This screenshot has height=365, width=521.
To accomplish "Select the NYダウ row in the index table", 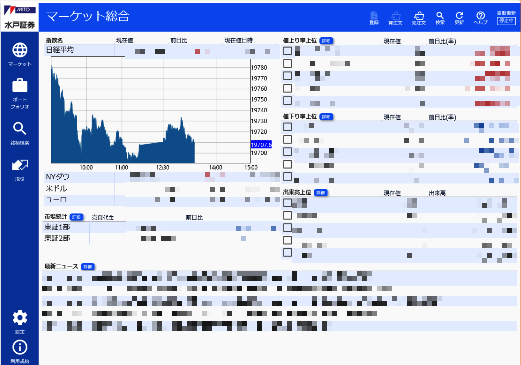I will pyautogui.click(x=162, y=176).
